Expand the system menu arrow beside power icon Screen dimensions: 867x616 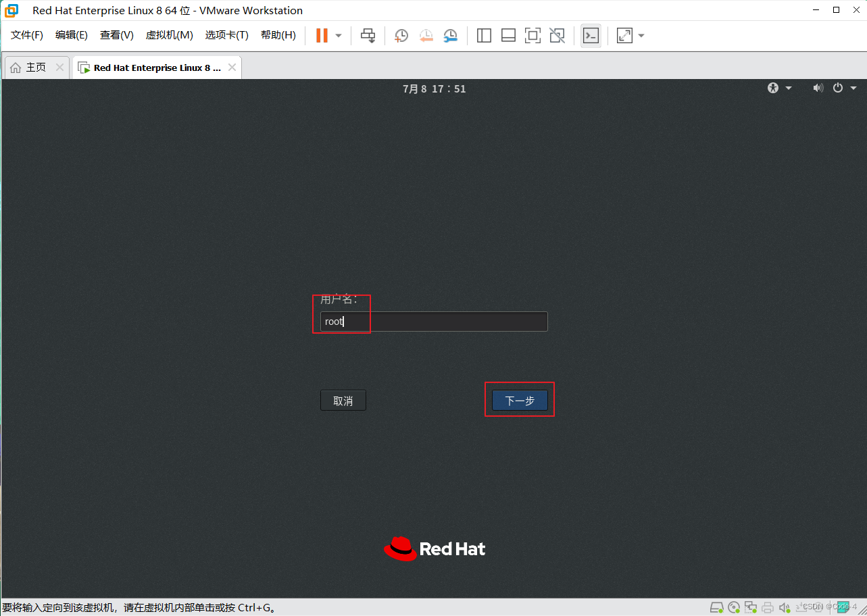(x=853, y=88)
